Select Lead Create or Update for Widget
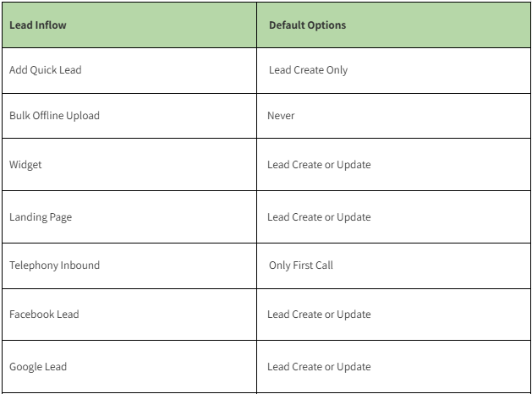532x394 pixels. (x=319, y=165)
